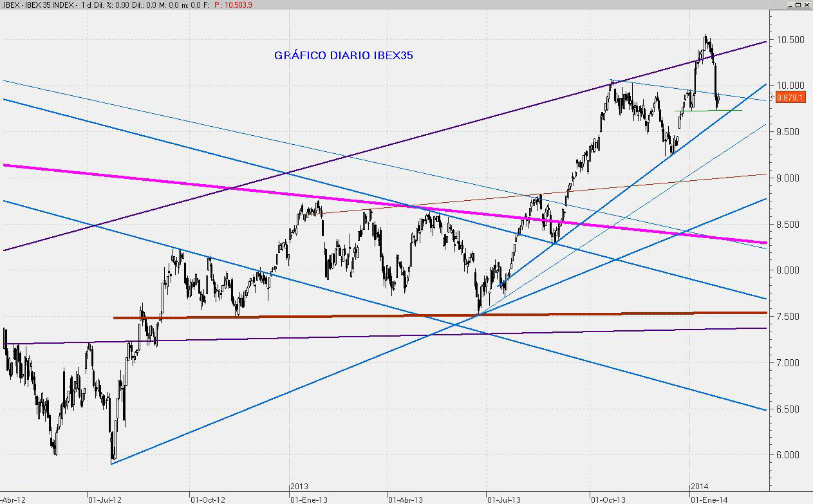The image size is (813, 504).
Task: Click the 2014 year marker on time axis
Action: (x=699, y=486)
